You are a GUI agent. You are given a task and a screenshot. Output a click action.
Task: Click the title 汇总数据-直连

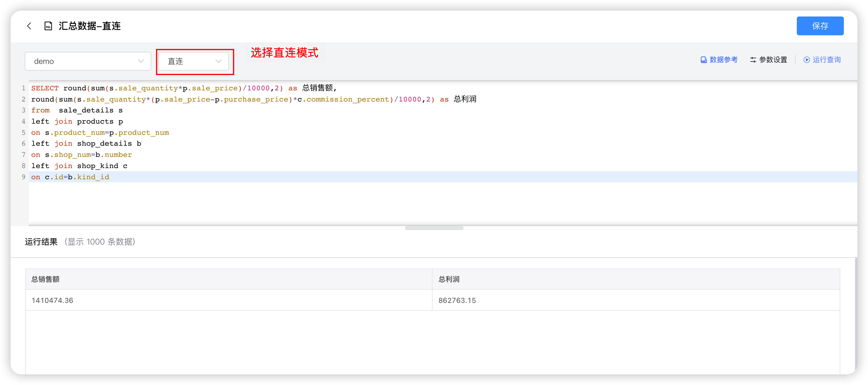click(x=90, y=26)
